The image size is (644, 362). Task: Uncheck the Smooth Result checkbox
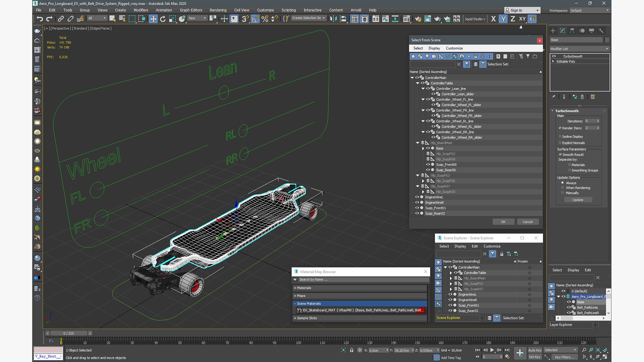click(560, 155)
